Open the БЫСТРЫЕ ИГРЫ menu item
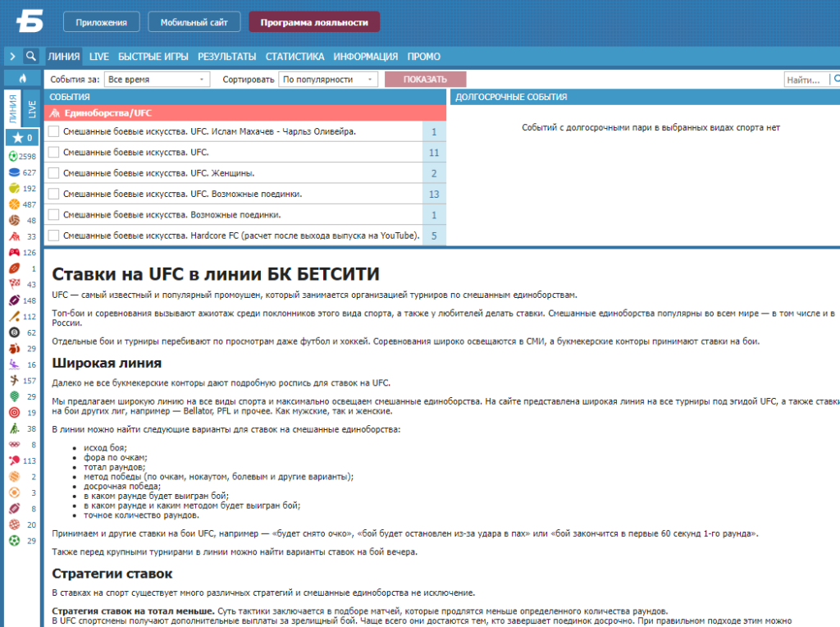This screenshot has height=627, width=840. 153,57
